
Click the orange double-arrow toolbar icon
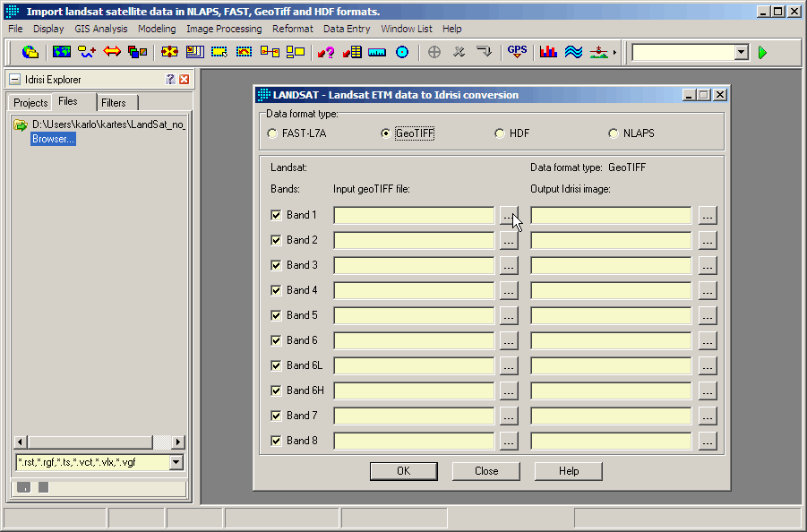tap(112, 51)
